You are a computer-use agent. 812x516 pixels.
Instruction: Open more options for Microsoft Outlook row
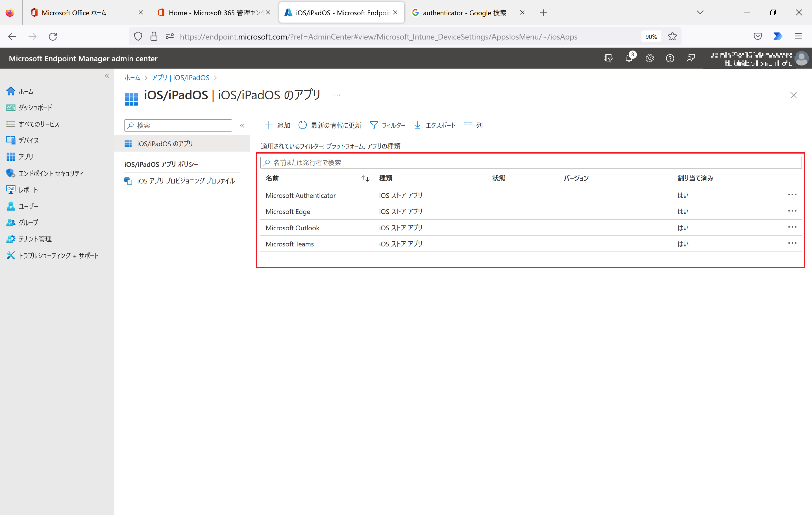pos(792,227)
